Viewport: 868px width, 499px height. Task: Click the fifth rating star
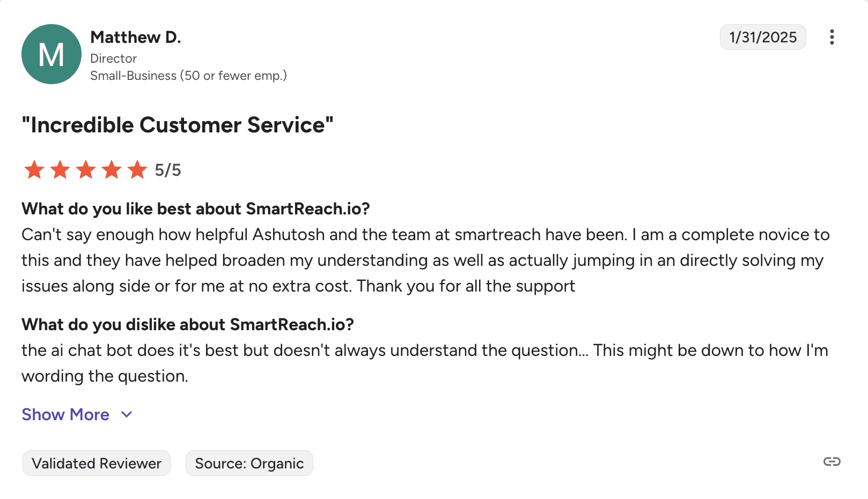pyautogui.click(x=137, y=170)
